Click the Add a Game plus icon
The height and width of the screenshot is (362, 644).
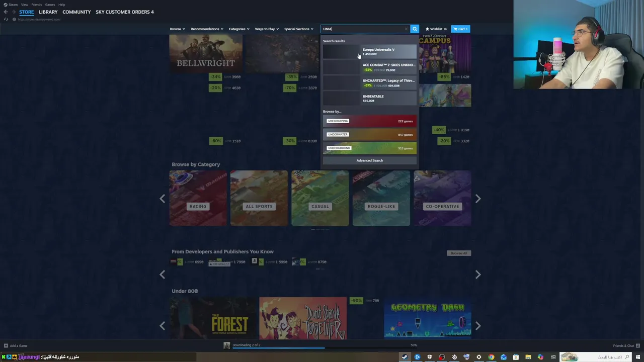(x=6, y=345)
